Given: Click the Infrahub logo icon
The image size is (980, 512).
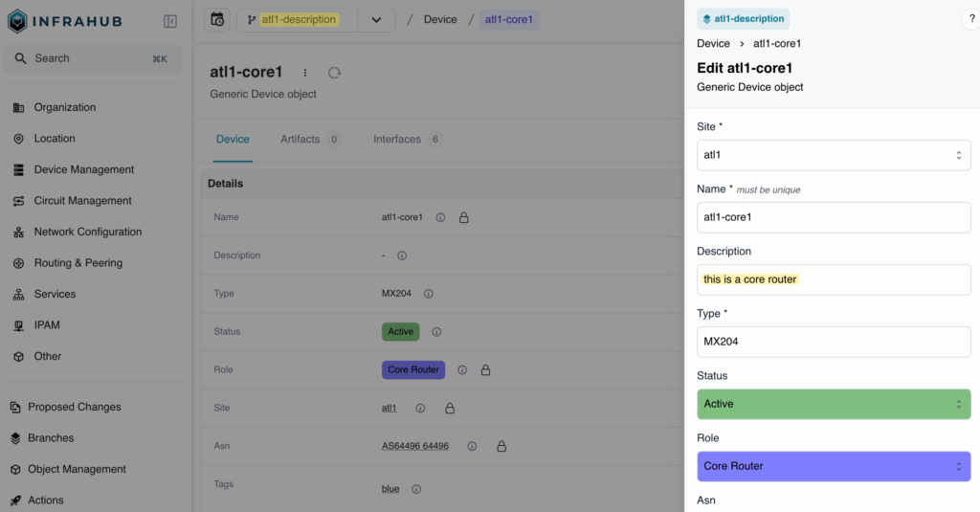Looking at the screenshot, I should tap(17, 21).
